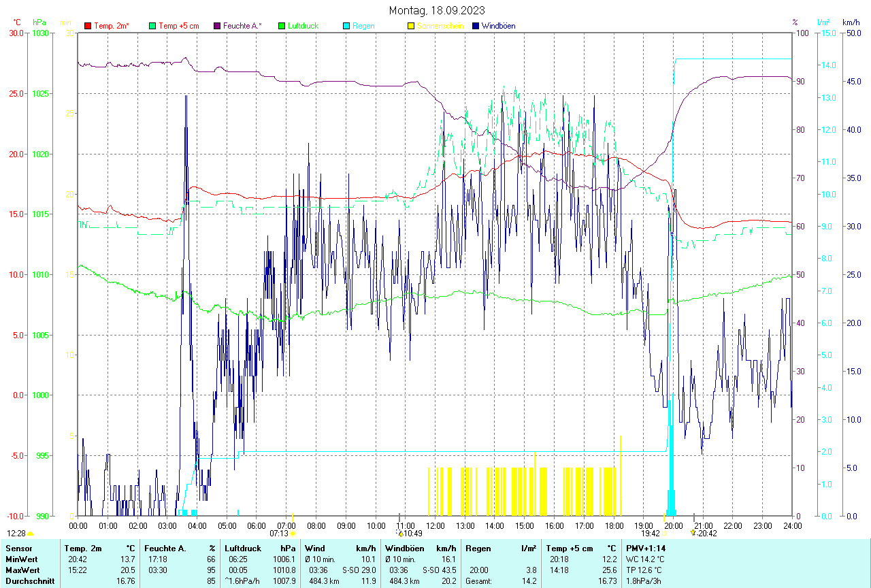Click the purple Feuchte A.* legend swatch

pyautogui.click(x=217, y=26)
